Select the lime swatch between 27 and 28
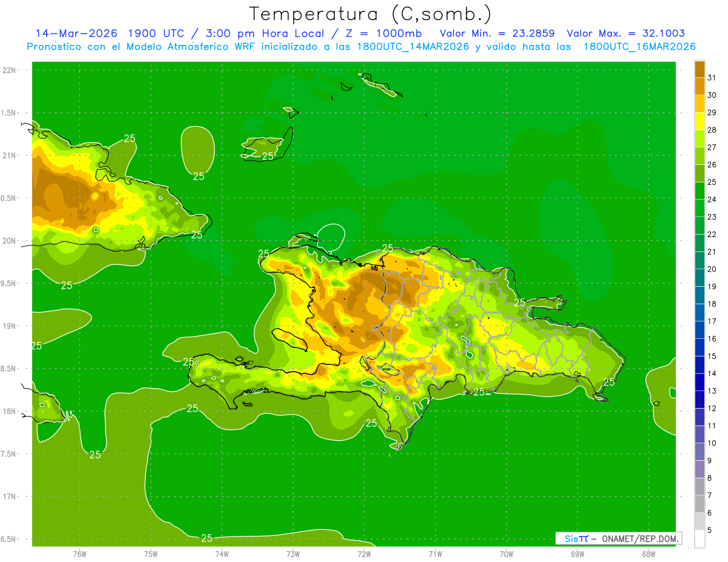This screenshot has height=562, width=728. [699, 138]
